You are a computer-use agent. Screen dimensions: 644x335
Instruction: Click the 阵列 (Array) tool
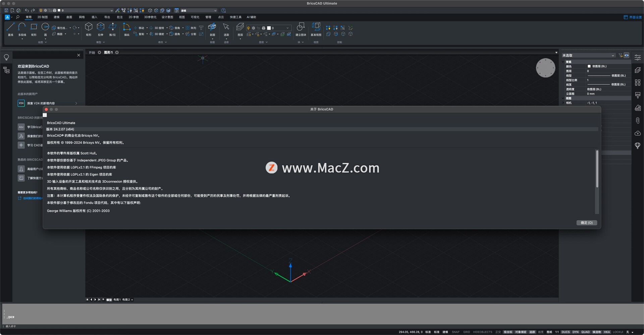tap(191, 28)
